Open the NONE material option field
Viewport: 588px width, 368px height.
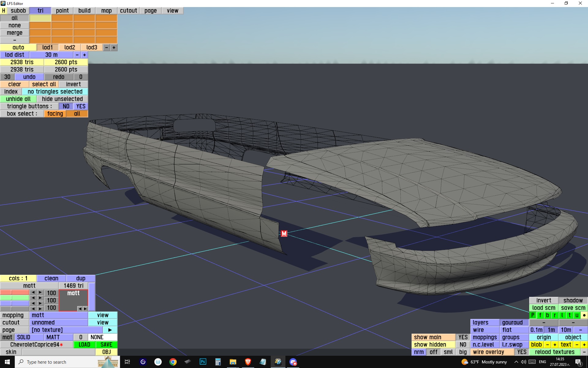[102, 337]
